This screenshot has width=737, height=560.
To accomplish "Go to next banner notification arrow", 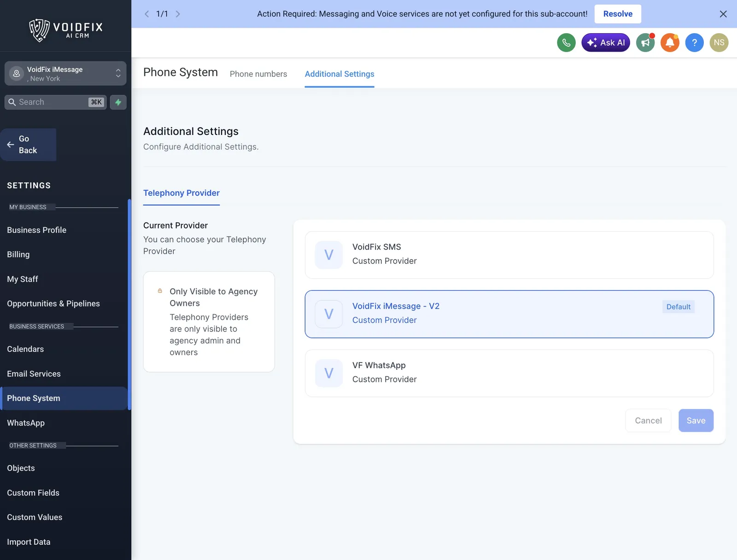I will (178, 14).
